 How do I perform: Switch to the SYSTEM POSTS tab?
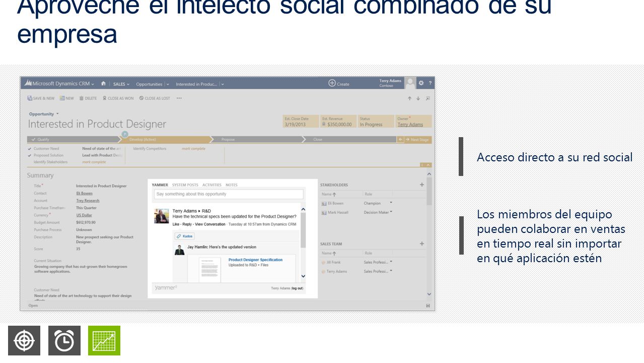pos(185,185)
